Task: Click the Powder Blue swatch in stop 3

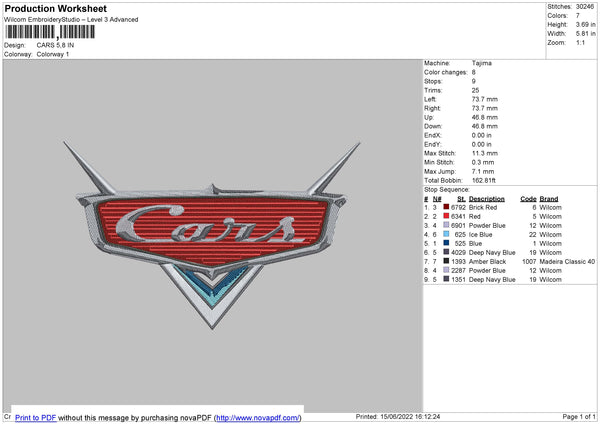Action: click(x=446, y=224)
